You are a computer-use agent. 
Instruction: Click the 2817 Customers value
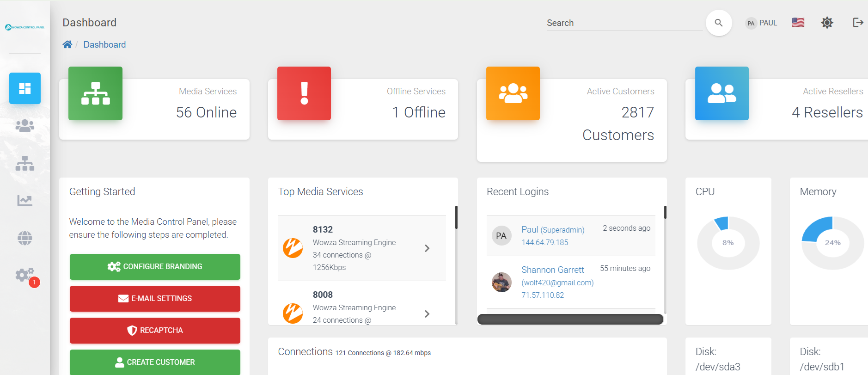(x=618, y=123)
